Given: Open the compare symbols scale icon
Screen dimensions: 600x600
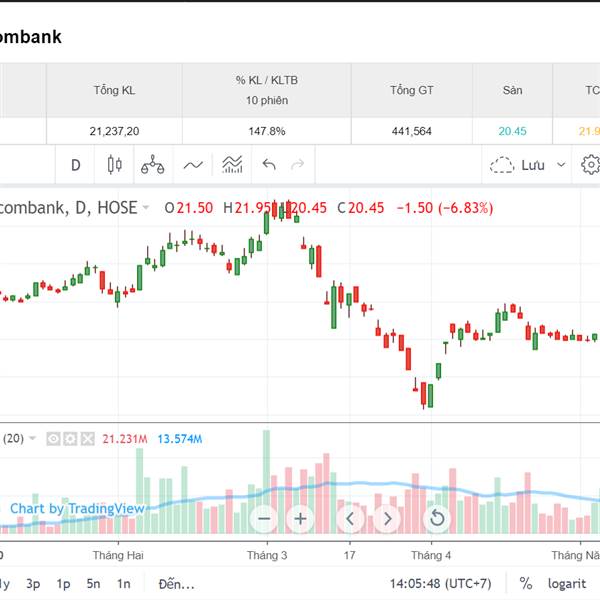Looking at the screenshot, I should (153, 165).
